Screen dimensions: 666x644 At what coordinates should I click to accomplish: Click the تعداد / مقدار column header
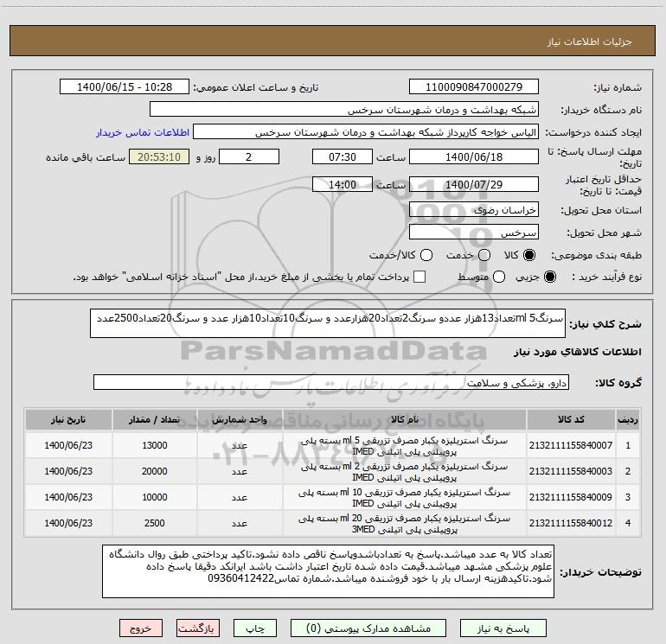(x=154, y=419)
